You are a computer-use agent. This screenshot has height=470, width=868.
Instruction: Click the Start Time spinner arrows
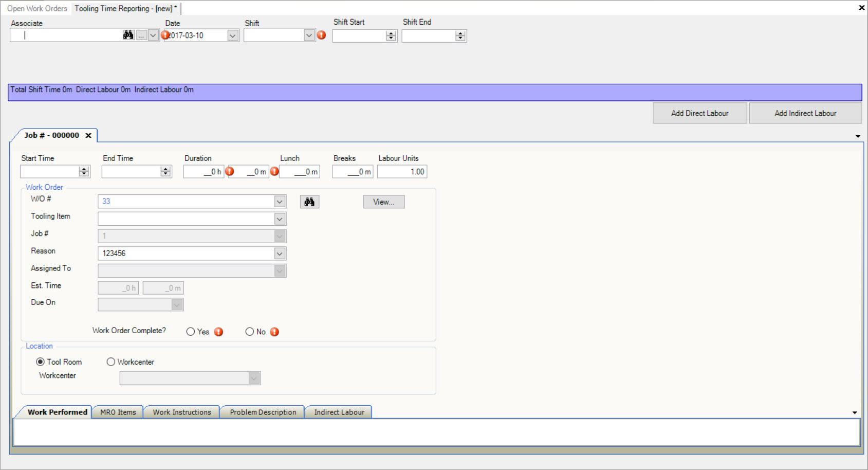coord(84,171)
